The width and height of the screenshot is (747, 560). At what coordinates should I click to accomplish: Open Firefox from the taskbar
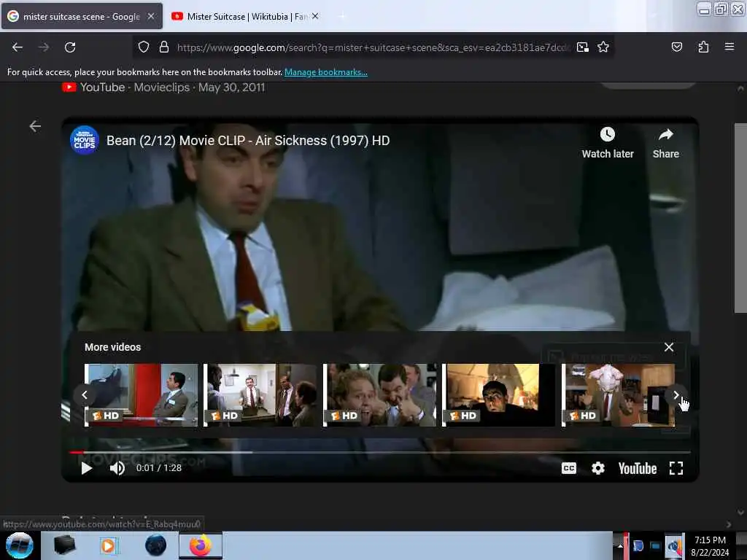click(x=201, y=545)
